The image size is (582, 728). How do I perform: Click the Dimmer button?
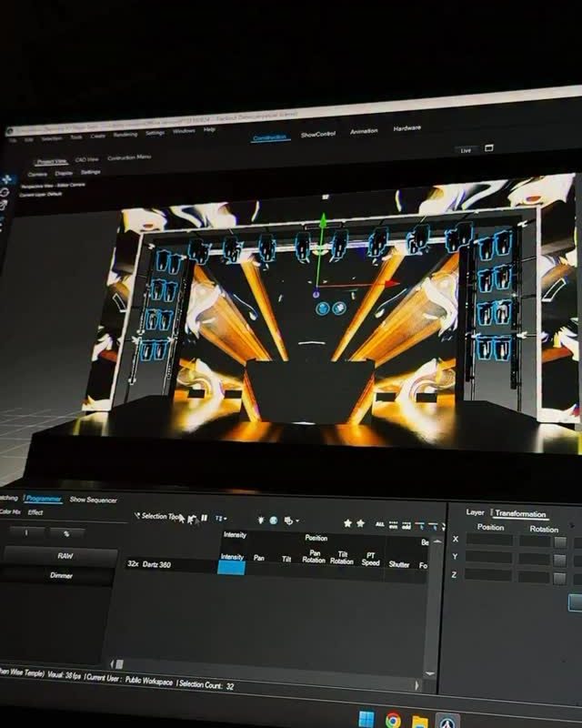point(58,575)
